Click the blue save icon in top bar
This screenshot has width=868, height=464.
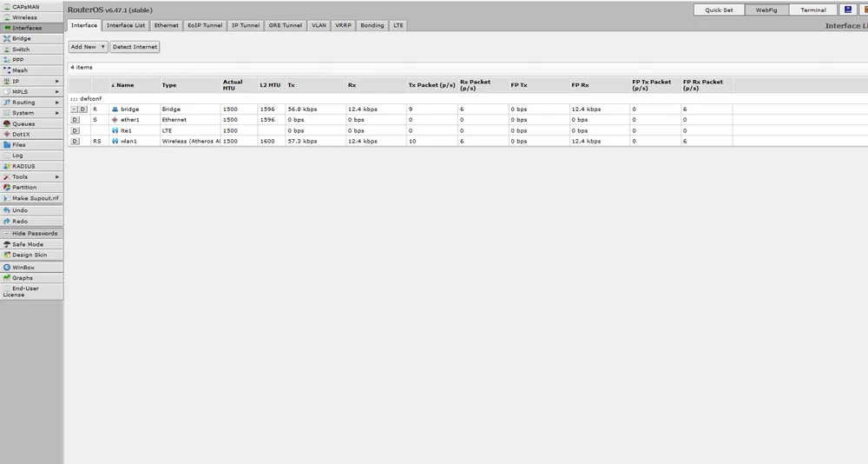847,10
